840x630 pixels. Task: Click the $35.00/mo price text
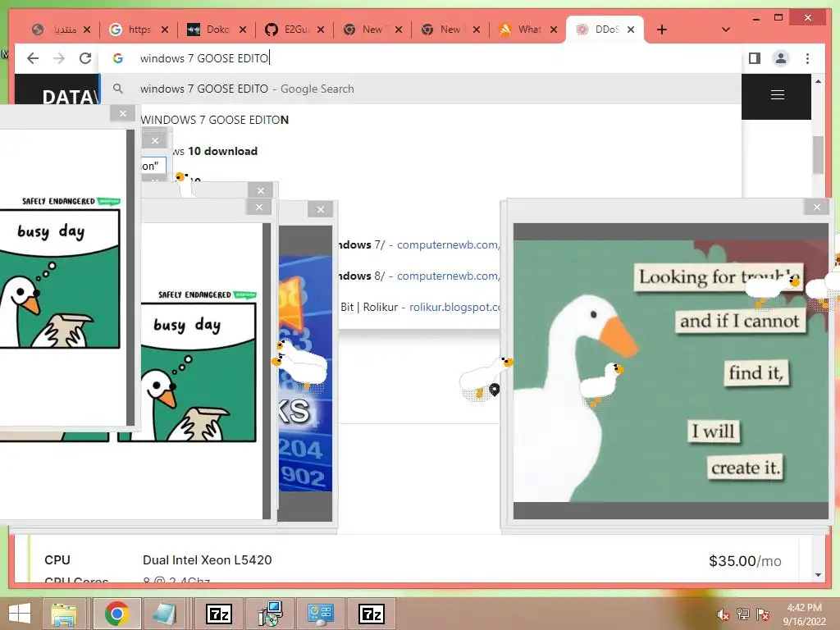pyautogui.click(x=745, y=561)
